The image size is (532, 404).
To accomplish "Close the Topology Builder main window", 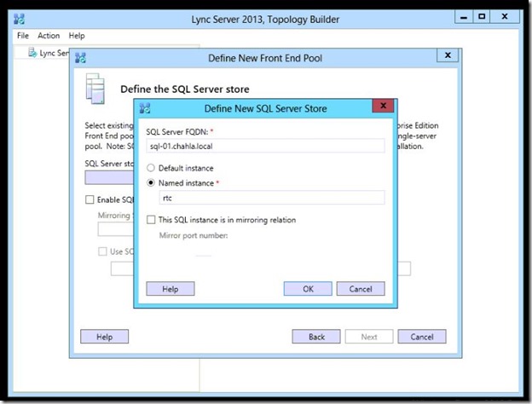I will point(505,17).
